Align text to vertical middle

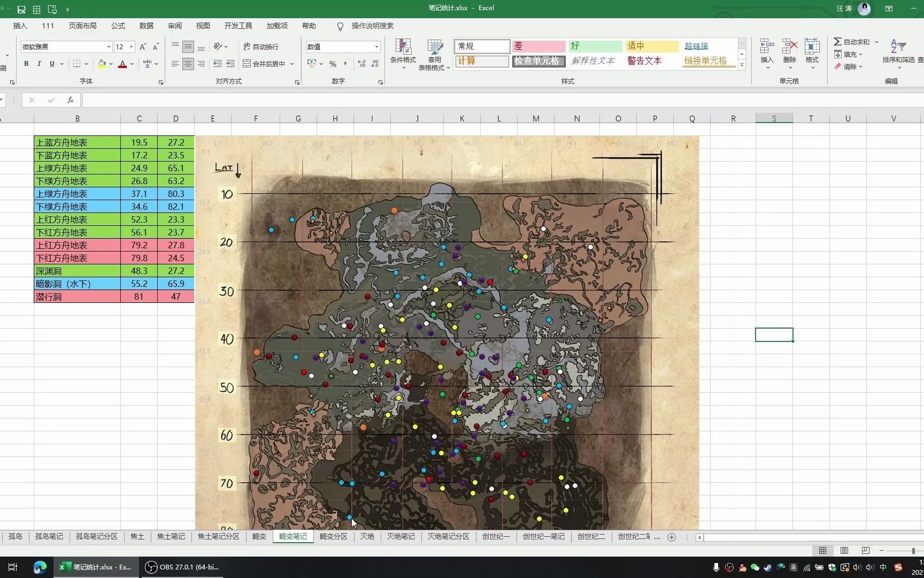coord(188,47)
